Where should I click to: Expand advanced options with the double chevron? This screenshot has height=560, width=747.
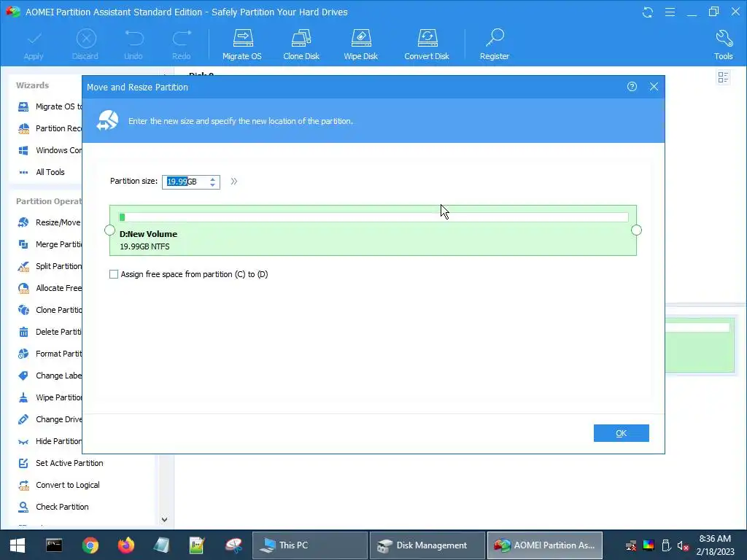pos(234,182)
